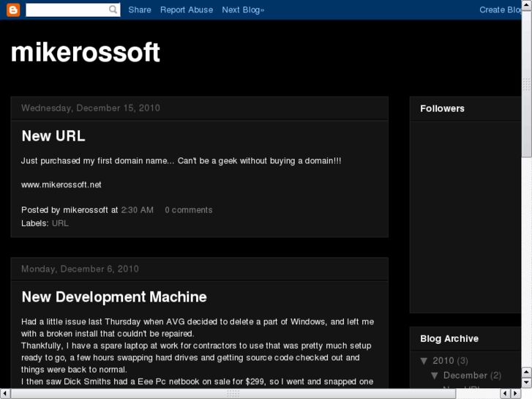Open the New URL post title

pyautogui.click(x=53, y=135)
